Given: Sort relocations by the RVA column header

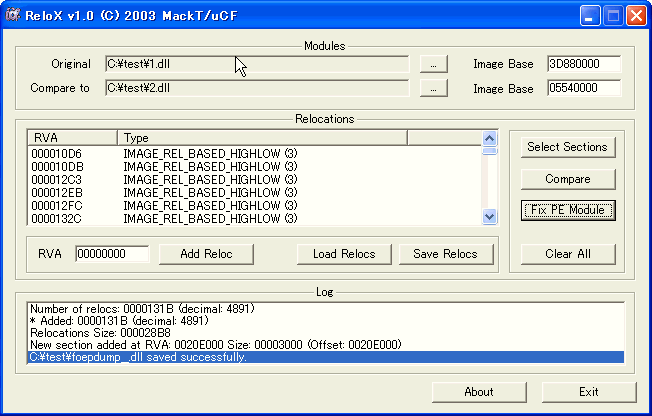Looking at the screenshot, I should tap(72, 138).
